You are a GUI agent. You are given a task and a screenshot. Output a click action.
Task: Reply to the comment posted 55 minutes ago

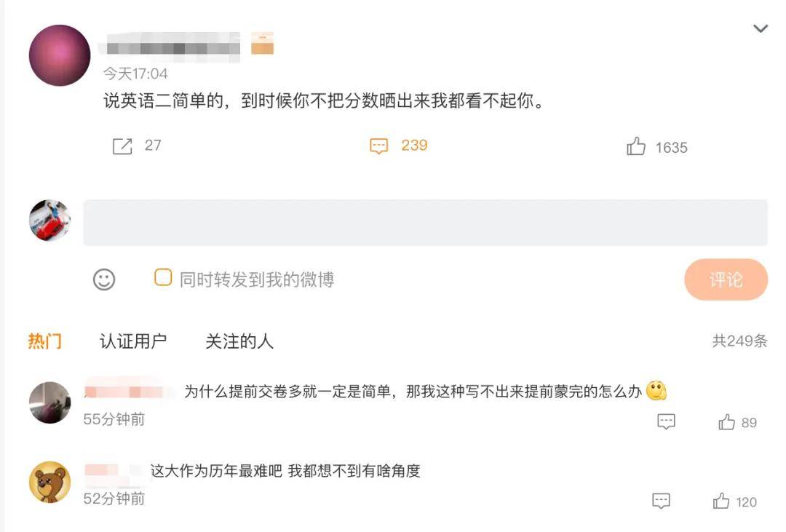(666, 422)
